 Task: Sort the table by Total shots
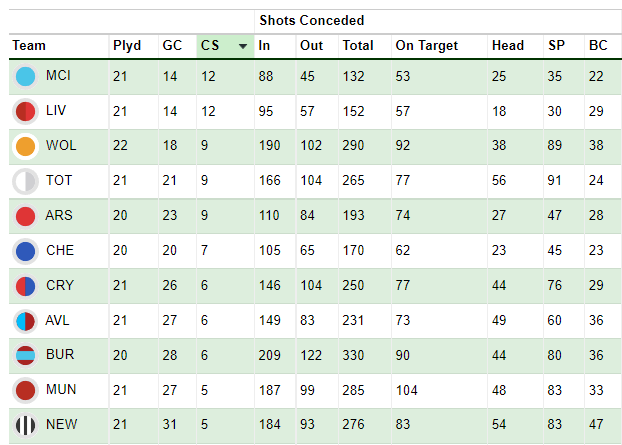point(358,45)
